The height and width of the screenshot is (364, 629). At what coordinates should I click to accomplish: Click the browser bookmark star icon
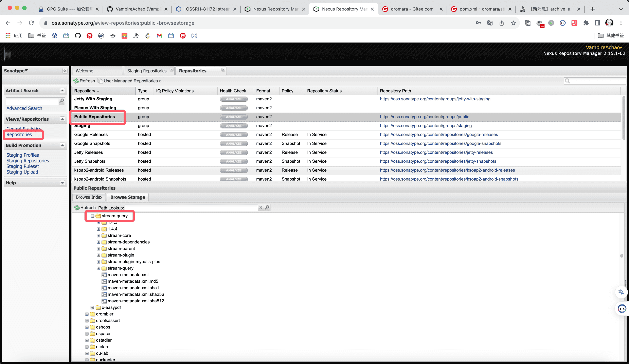pyautogui.click(x=513, y=23)
